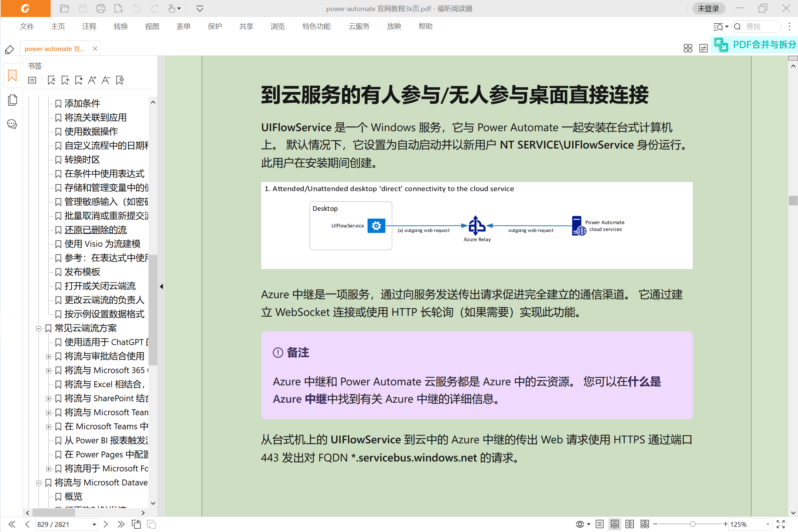Collapse the bookmark panel with the arrow handle
The image size is (798, 532).
(161, 286)
